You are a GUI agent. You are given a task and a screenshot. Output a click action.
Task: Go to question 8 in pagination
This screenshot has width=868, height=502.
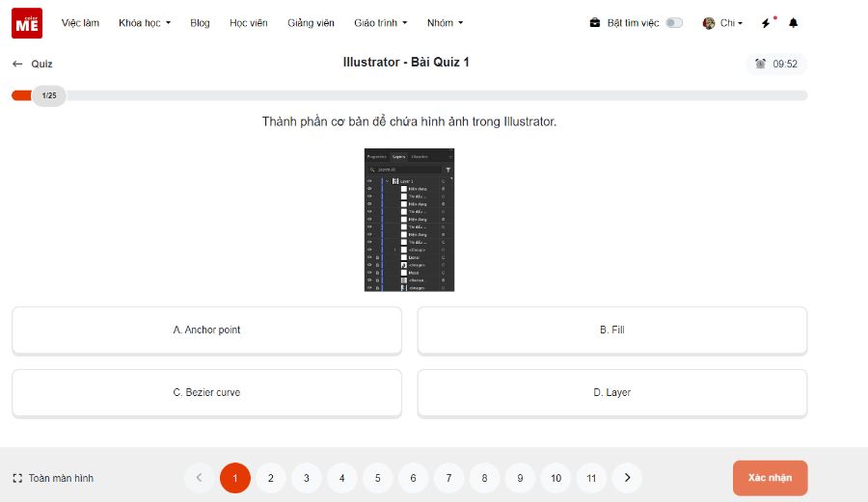484,478
